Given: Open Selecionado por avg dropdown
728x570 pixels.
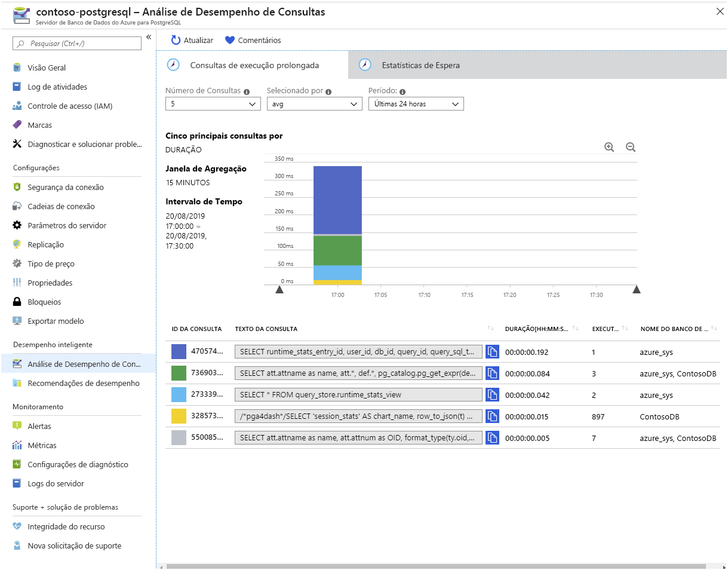Looking at the screenshot, I should [x=315, y=103].
